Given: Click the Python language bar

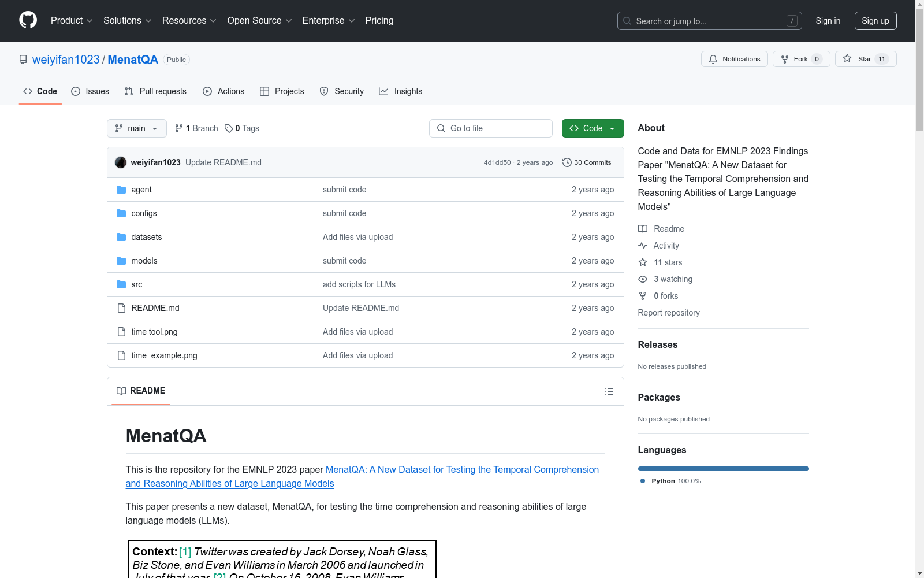Looking at the screenshot, I should pos(724,469).
